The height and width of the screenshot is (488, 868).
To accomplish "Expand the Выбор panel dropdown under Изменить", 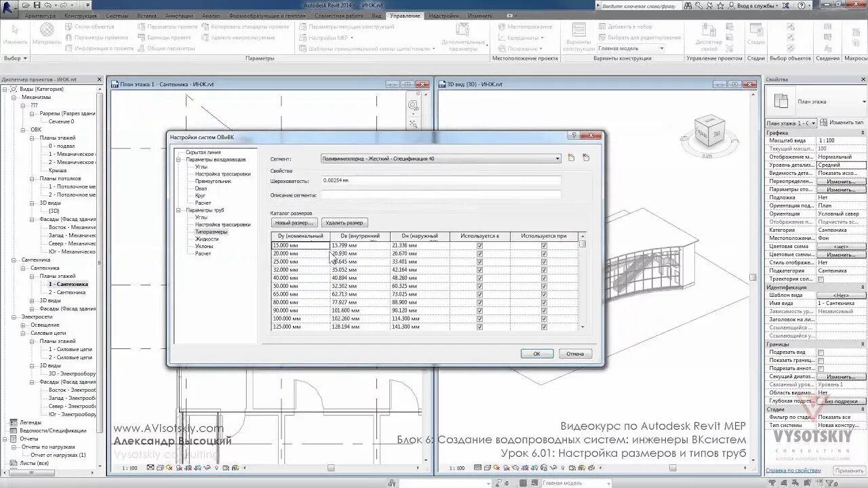I will tap(14, 58).
